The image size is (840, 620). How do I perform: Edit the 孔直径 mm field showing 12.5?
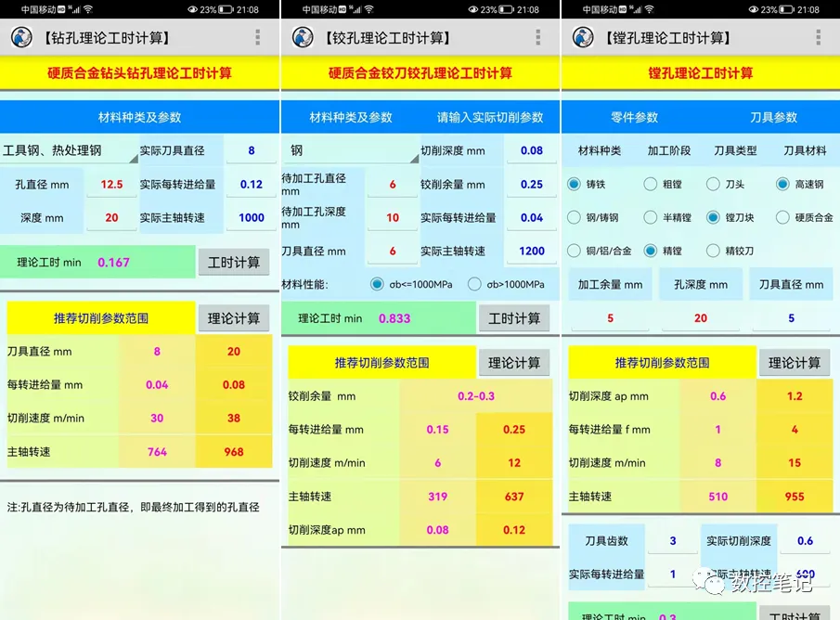tap(111, 185)
